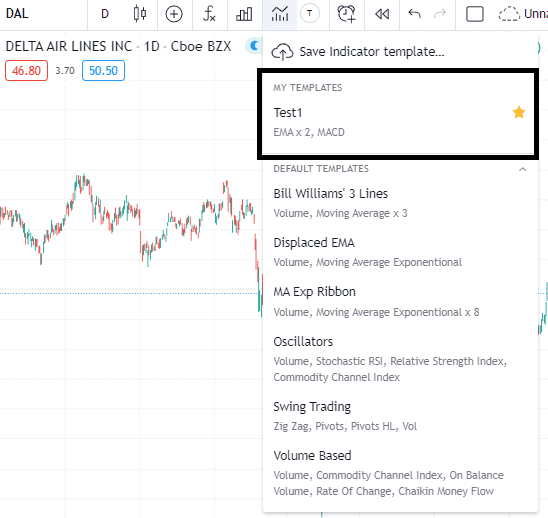Open the layout setup square icon
The height and width of the screenshot is (518, 548).
tap(475, 14)
